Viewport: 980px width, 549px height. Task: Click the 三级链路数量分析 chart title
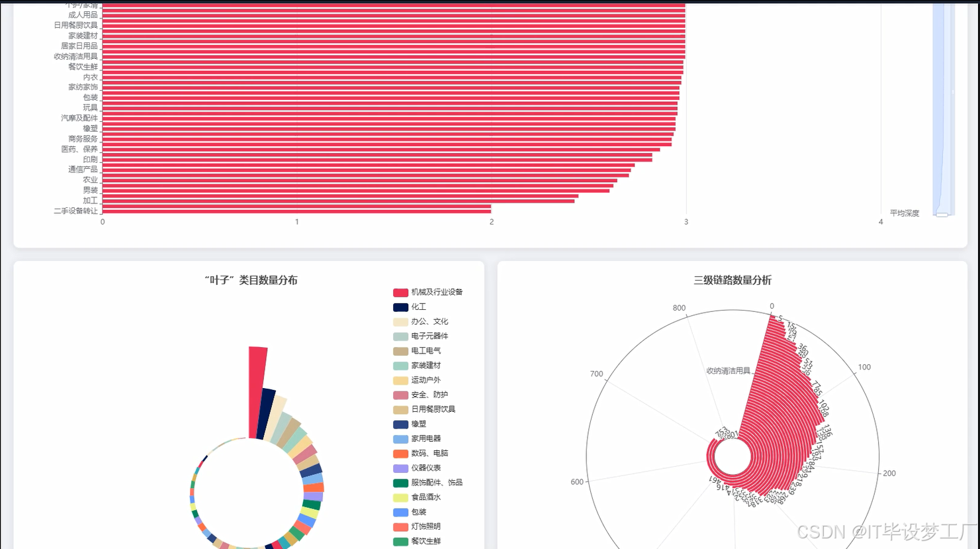733,280
